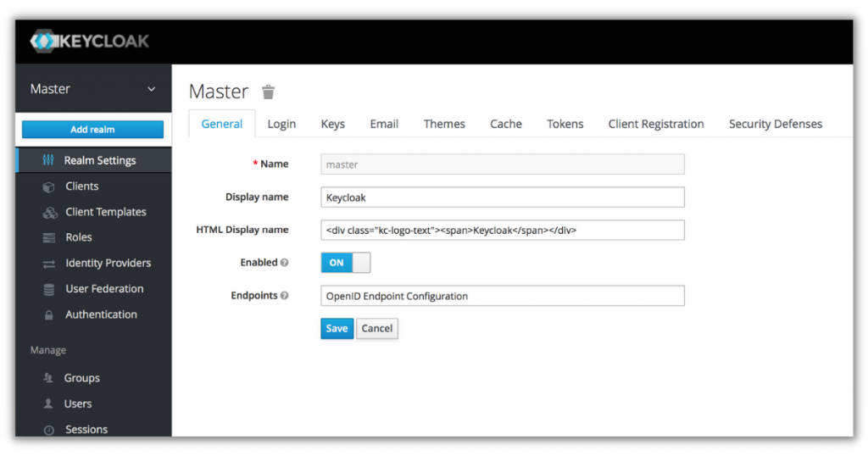The width and height of the screenshot is (868, 456).
Task: Click the trash icon beside Master title
Action: coord(269,92)
